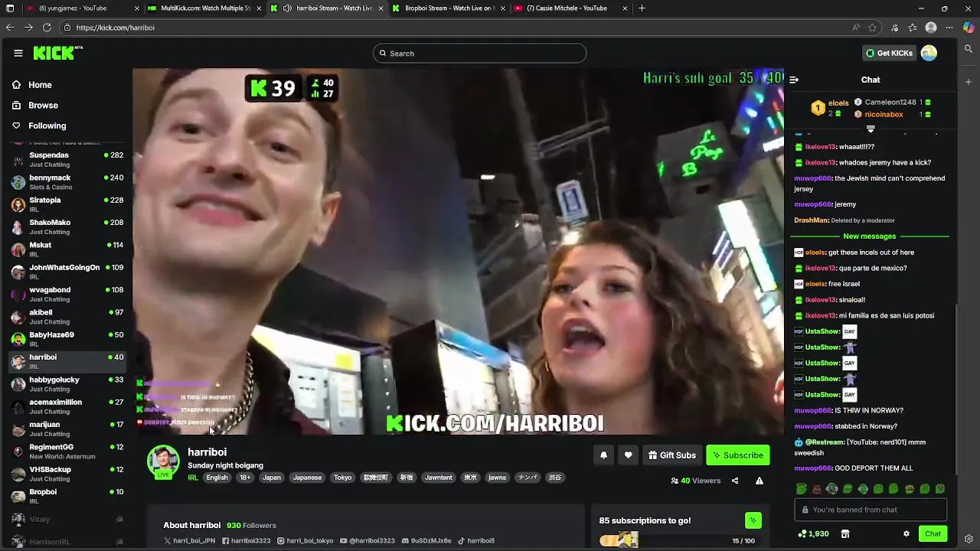Click the New messages divider in chat

click(x=870, y=236)
